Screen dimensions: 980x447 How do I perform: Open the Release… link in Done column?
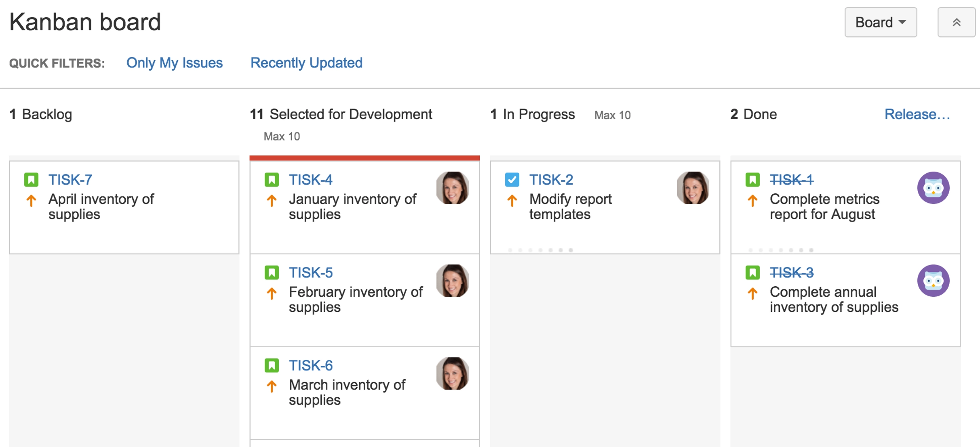917,114
